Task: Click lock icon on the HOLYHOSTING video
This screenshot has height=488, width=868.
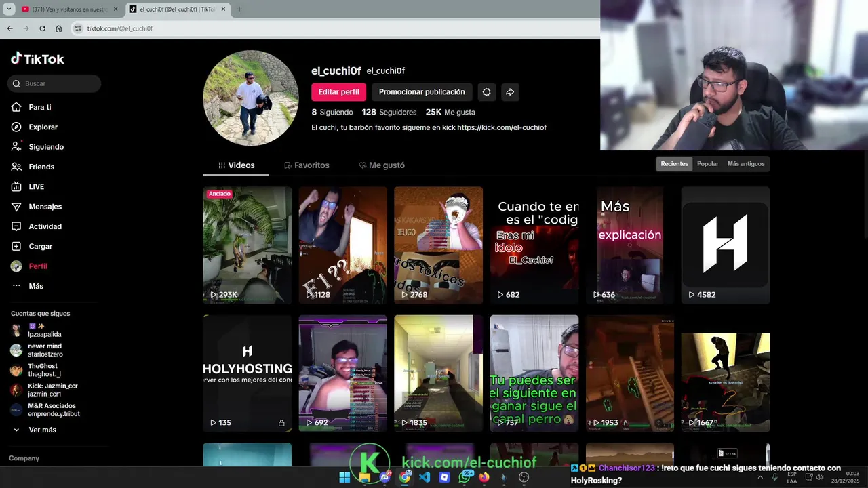Action: click(x=281, y=423)
